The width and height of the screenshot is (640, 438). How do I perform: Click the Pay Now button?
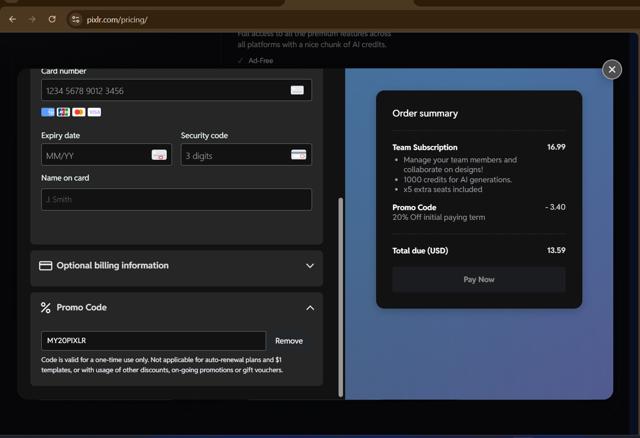coord(479,280)
